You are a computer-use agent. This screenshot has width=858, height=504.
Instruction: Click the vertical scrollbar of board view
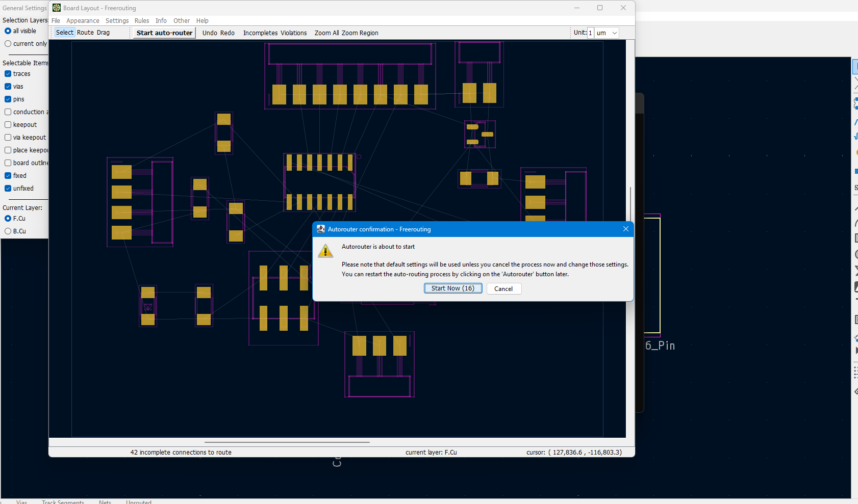point(630,204)
